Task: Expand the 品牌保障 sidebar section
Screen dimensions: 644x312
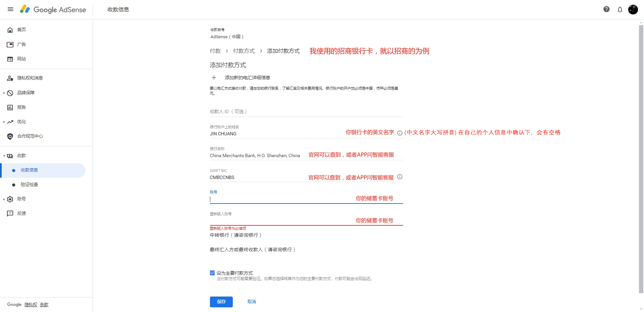Action: [x=4, y=93]
